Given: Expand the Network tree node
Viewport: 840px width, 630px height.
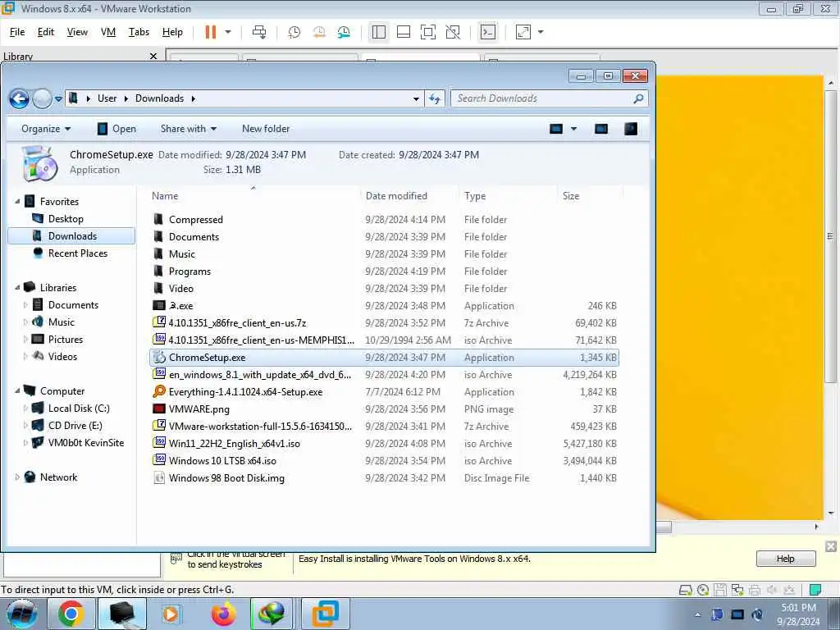Looking at the screenshot, I should point(17,477).
